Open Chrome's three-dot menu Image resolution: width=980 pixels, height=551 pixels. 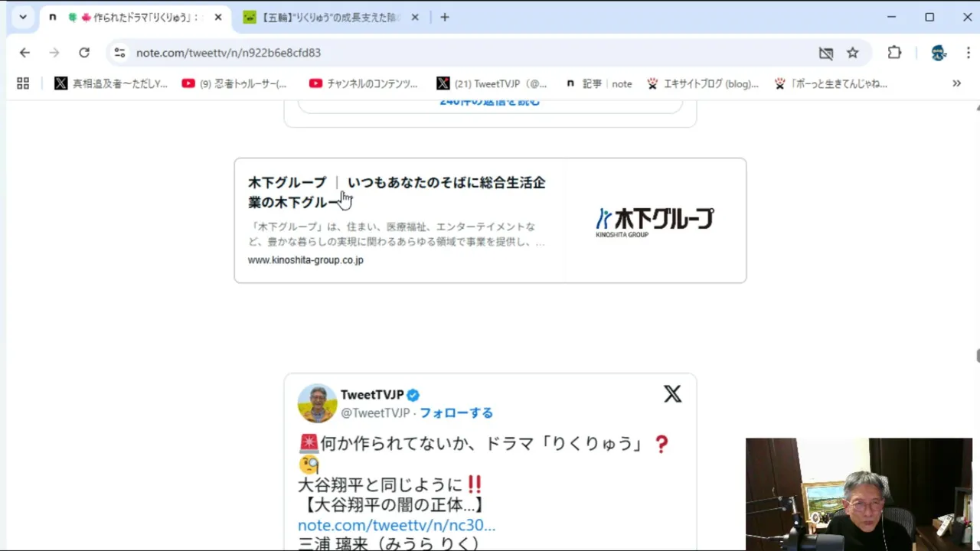pos(969,53)
